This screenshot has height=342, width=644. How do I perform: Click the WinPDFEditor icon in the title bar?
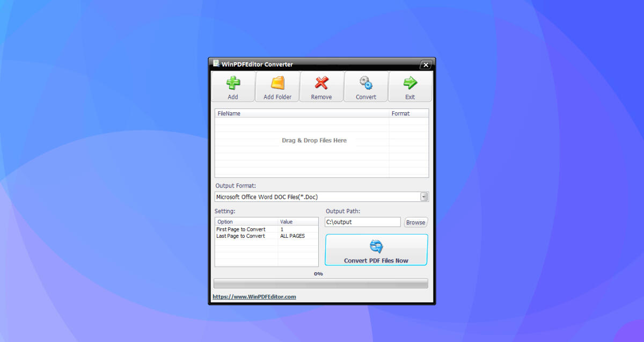tap(216, 64)
